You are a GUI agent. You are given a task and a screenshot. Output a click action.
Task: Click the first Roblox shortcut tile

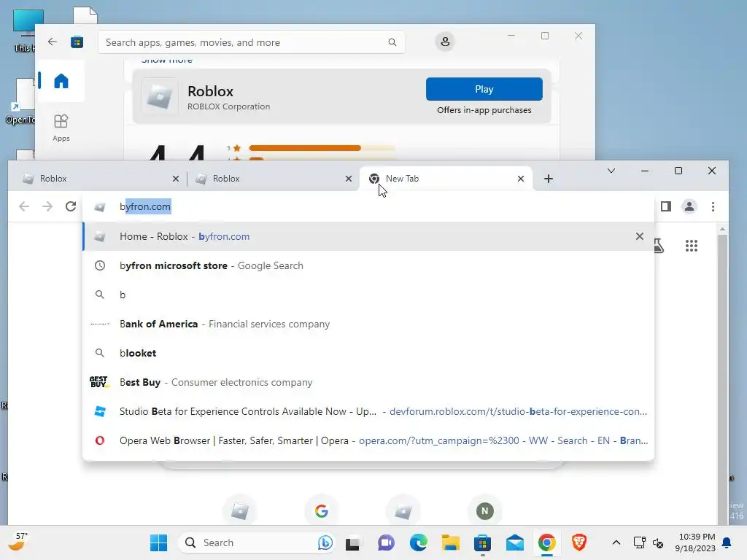coord(239,511)
